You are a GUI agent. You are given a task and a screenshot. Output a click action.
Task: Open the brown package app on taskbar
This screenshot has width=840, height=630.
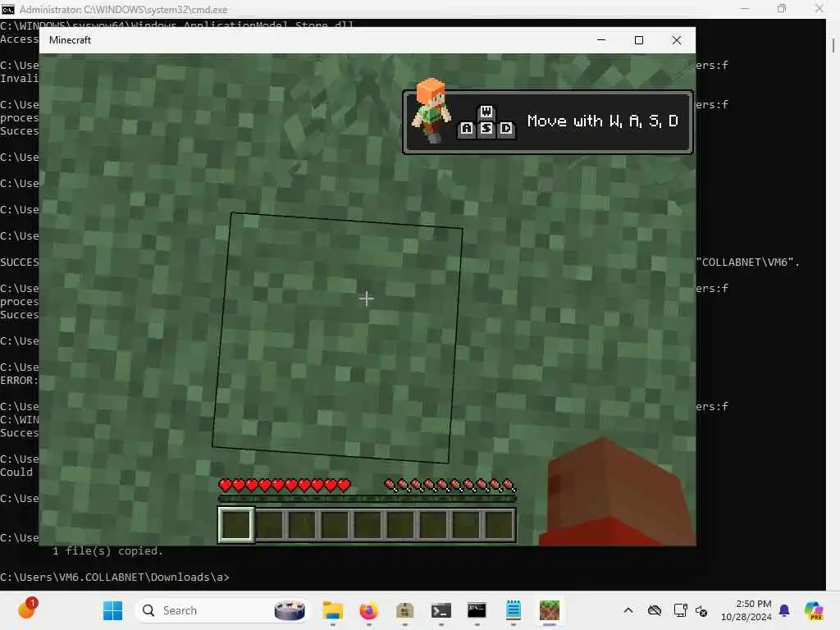(405, 610)
